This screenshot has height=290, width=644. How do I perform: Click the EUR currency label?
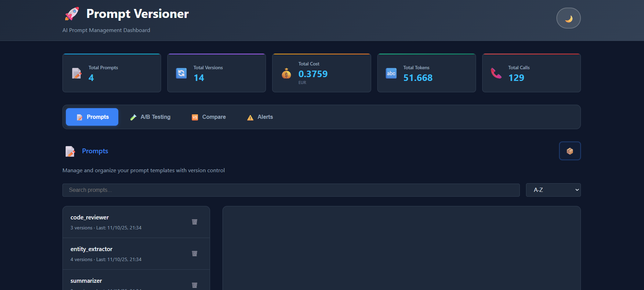coord(302,83)
